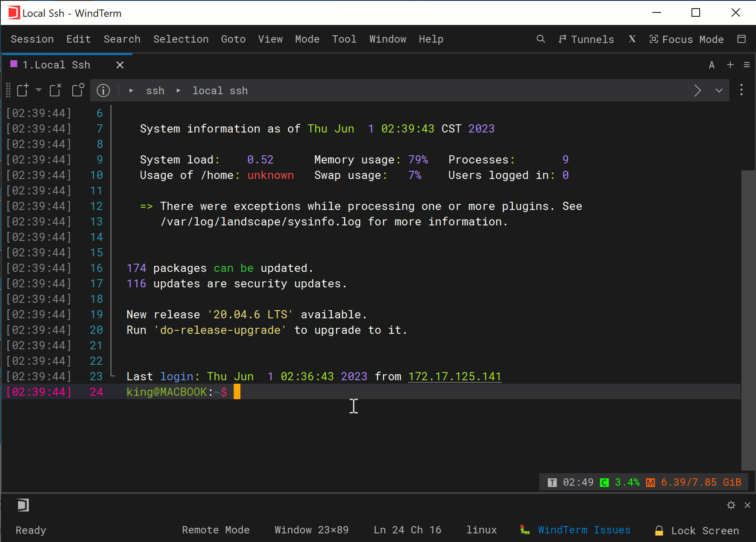756x542 pixels.
Task: Open the tab list menu
Action: point(747,65)
